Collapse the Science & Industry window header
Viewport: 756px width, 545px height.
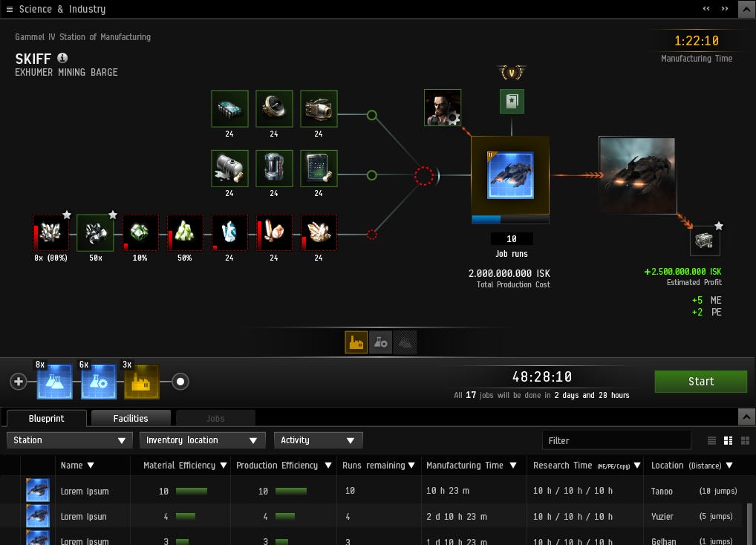coord(746,9)
